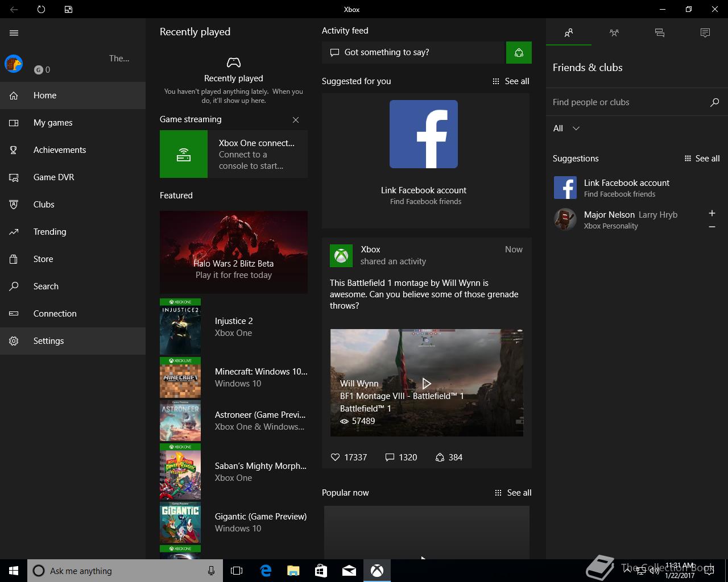The image size is (728, 582).
Task: Switch to the Messages tab icon
Action: (x=660, y=33)
